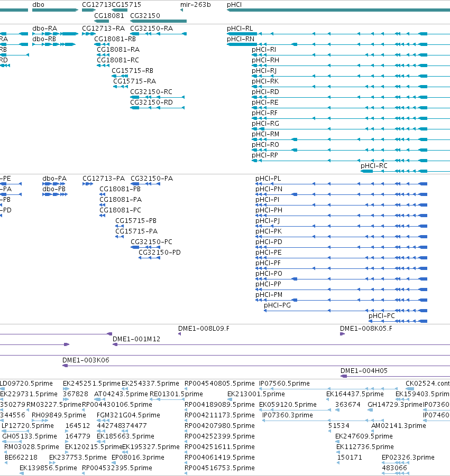The width and height of the screenshot is (450, 476).
Task: Select protein dbo-PB label
Action: tap(54, 189)
